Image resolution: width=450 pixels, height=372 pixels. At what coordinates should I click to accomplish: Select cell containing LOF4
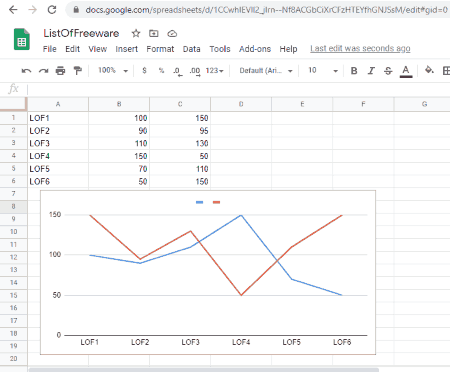coord(58,156)
